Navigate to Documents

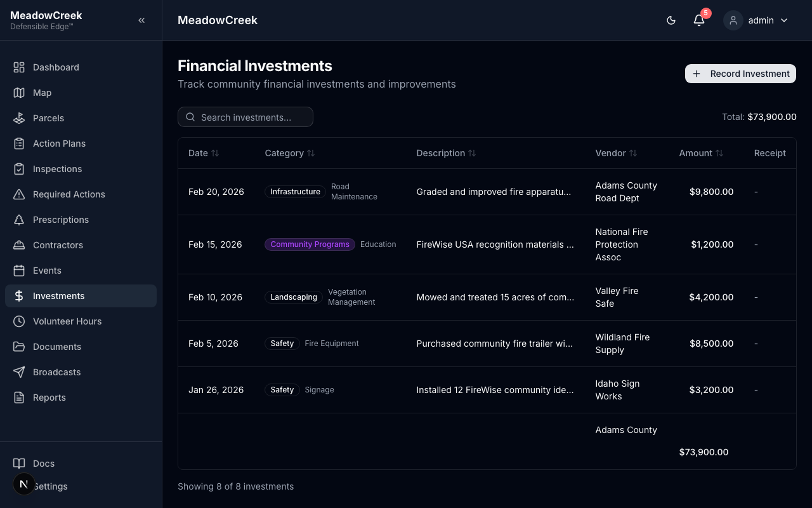pos(81,347)
